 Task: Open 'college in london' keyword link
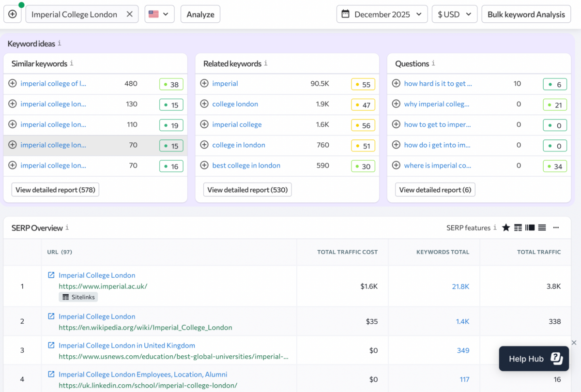239,145
